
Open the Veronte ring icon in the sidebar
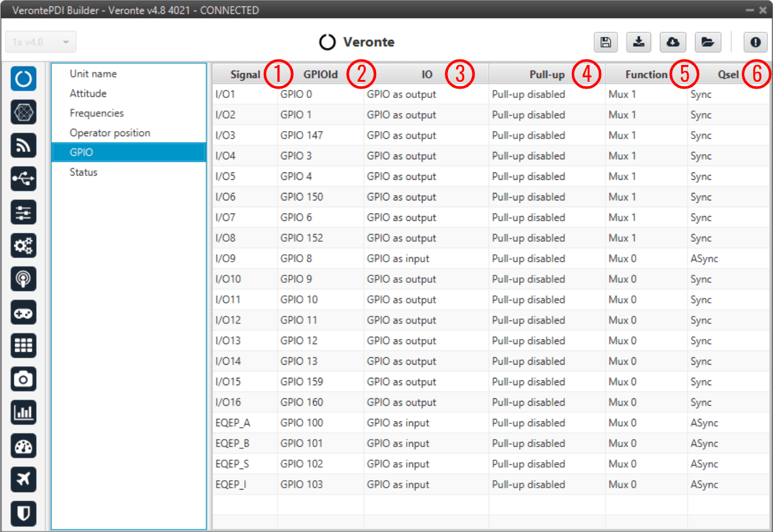24,80
